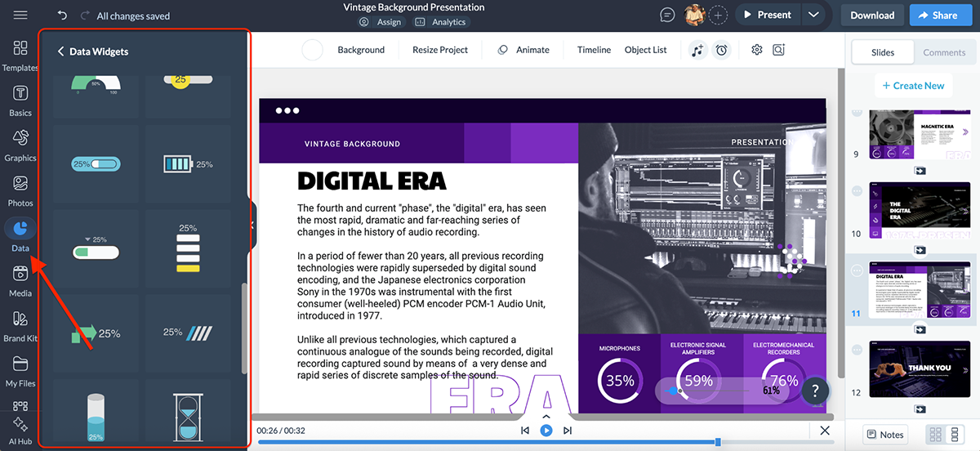The image size is (980, 451).
Task: Go back from Data Widgets panel
Action: tap(60, 51)
